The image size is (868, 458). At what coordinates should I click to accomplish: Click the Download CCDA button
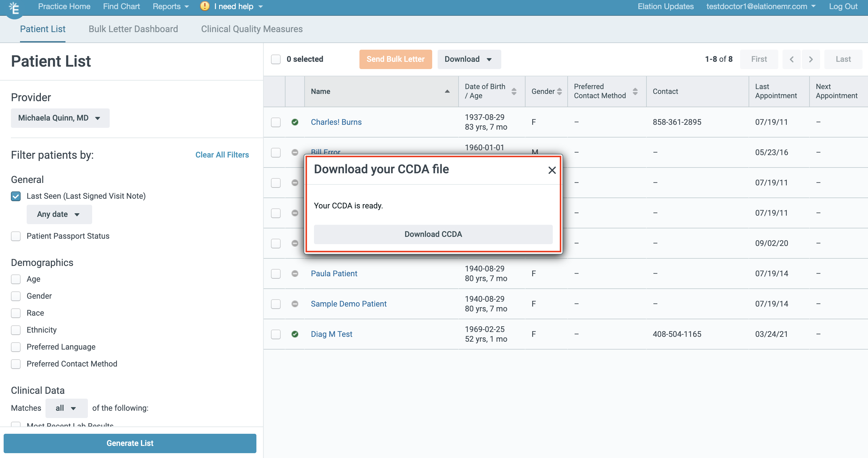(433, 234)
